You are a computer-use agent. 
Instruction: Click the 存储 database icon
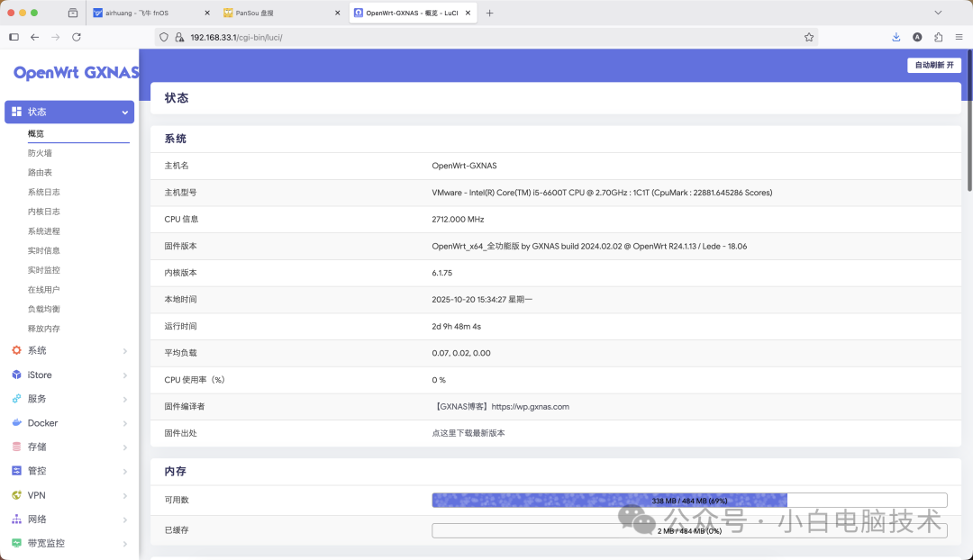17,447
